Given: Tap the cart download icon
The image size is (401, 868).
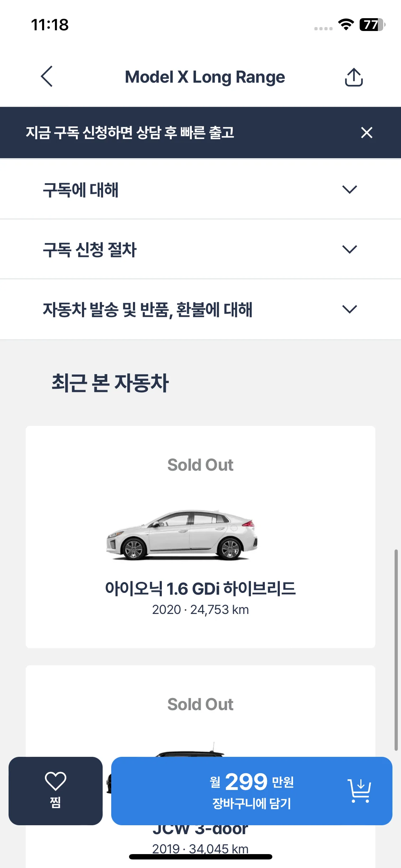Looking at the screenshot, I should point(359,791).
